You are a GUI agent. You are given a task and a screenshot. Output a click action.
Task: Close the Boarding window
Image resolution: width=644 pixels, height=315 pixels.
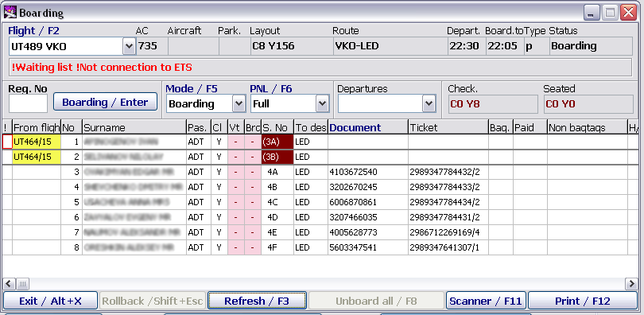[629, 14]
